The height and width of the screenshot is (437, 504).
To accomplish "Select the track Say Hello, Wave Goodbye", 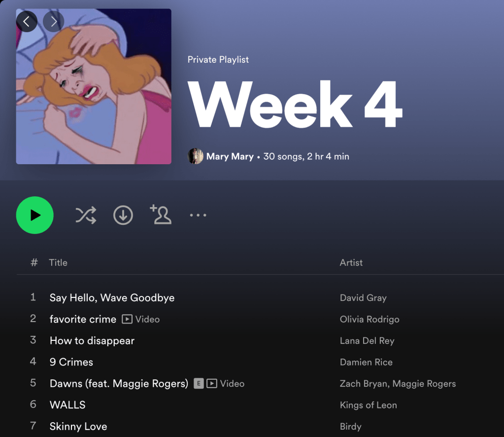I will (x=260, y=297).
